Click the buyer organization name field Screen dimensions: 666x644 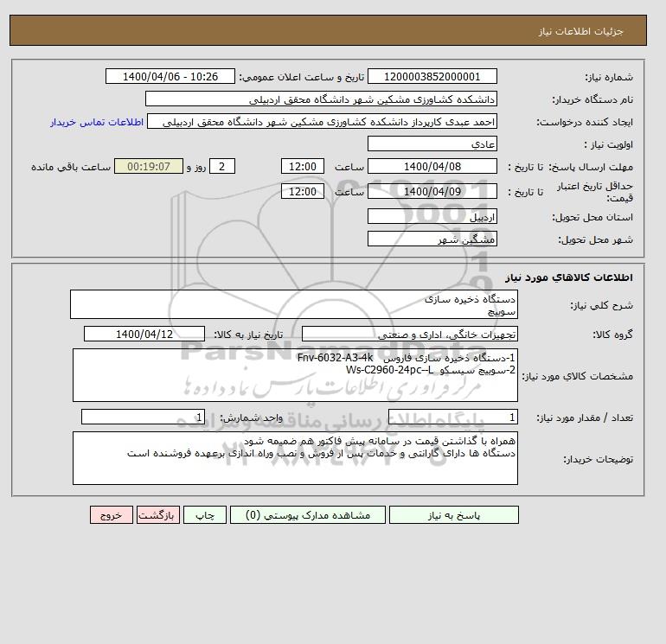[x=321, y=99]
